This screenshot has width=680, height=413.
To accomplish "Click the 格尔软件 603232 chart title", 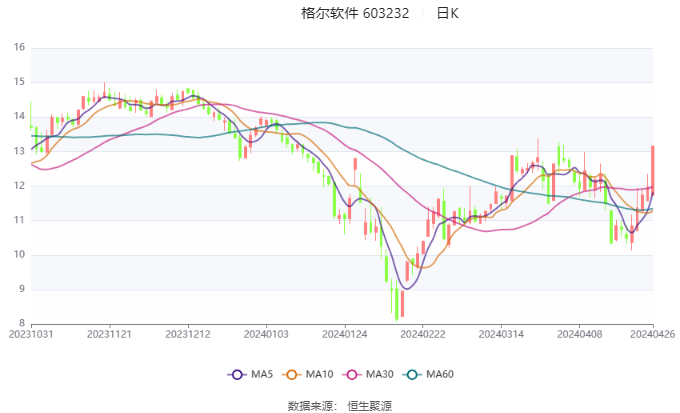I will [x=355, y=13].
